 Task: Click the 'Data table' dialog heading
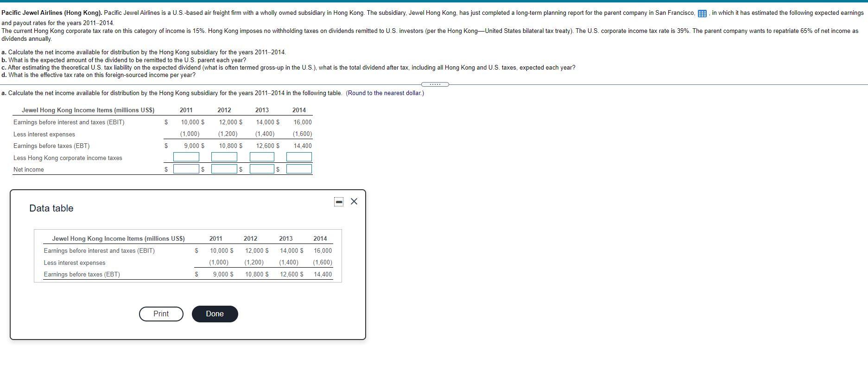(51, 208)
